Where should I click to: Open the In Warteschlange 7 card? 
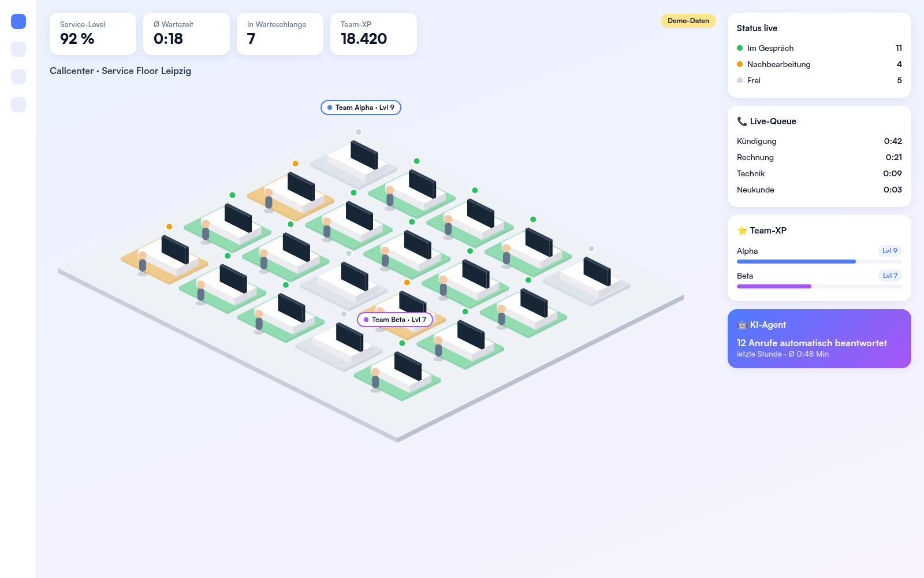280,34
